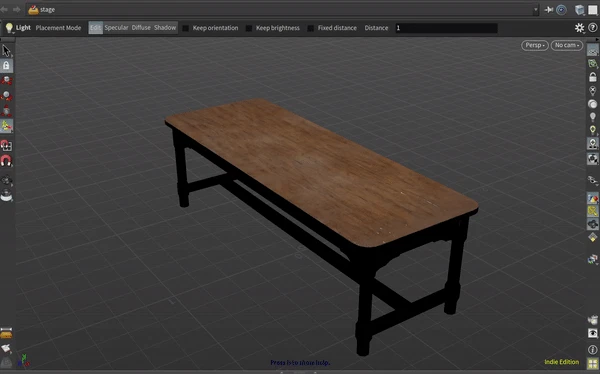Toggle the secure selection lock icon

(6, 65)
